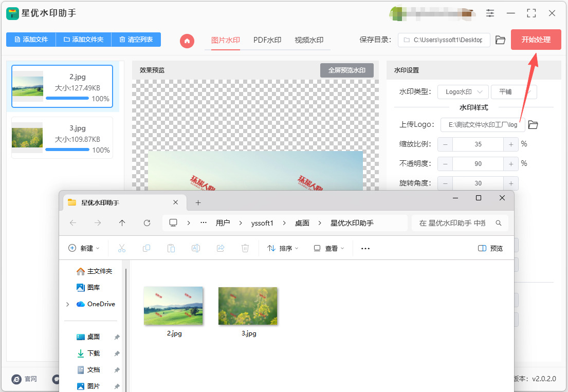Decrease 不透明度 with the minus button
Screen dimensions: 568x392
pyautogui.click(x=445, y=164)
